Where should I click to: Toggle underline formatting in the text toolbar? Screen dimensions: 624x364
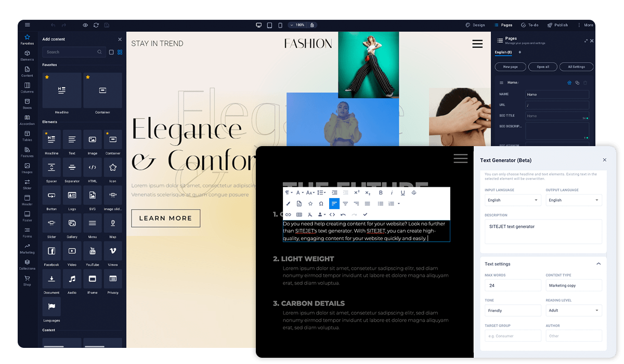tap(402, 192)
